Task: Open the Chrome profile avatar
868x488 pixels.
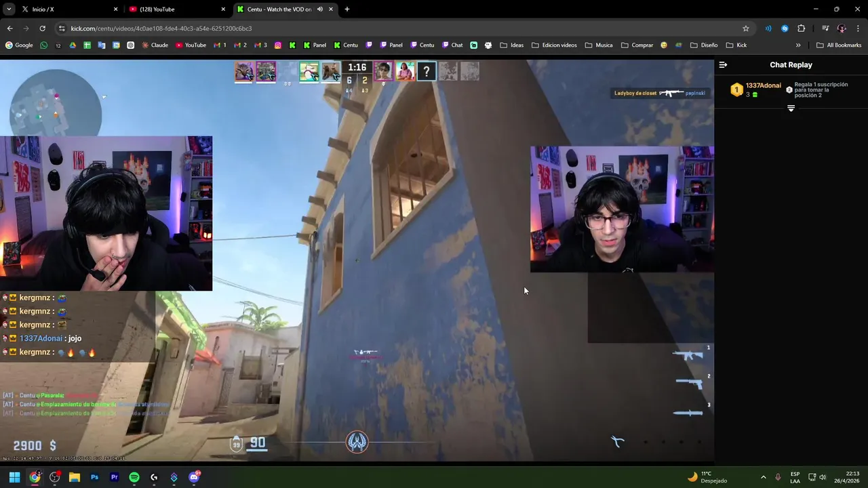Action: (x=842, y=28)
